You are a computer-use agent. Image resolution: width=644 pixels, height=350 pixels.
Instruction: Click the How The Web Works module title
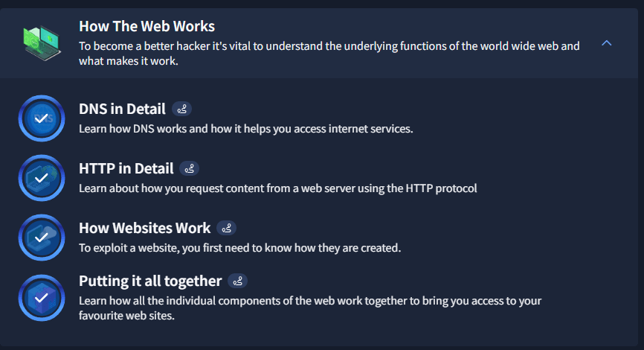point(146,26)
